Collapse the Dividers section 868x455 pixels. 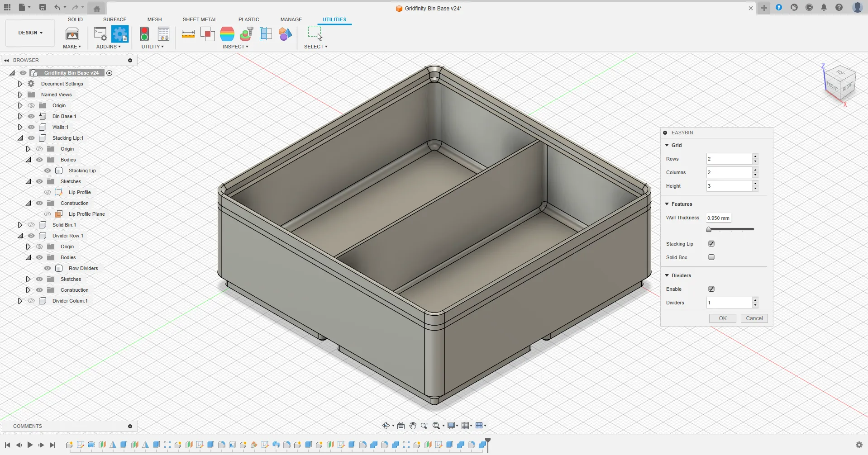[x=667, y=275]
